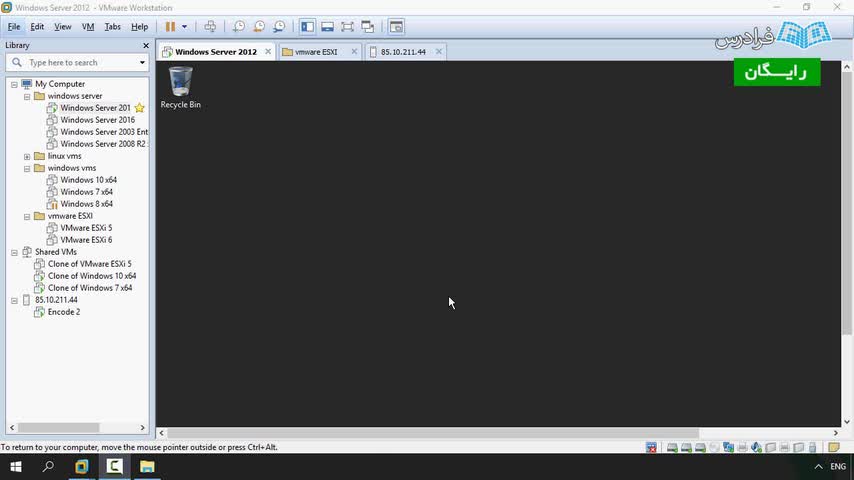Take a snapshot of this virtual machine
Viewport: 854px width, 480px height.
pos(239,27)
